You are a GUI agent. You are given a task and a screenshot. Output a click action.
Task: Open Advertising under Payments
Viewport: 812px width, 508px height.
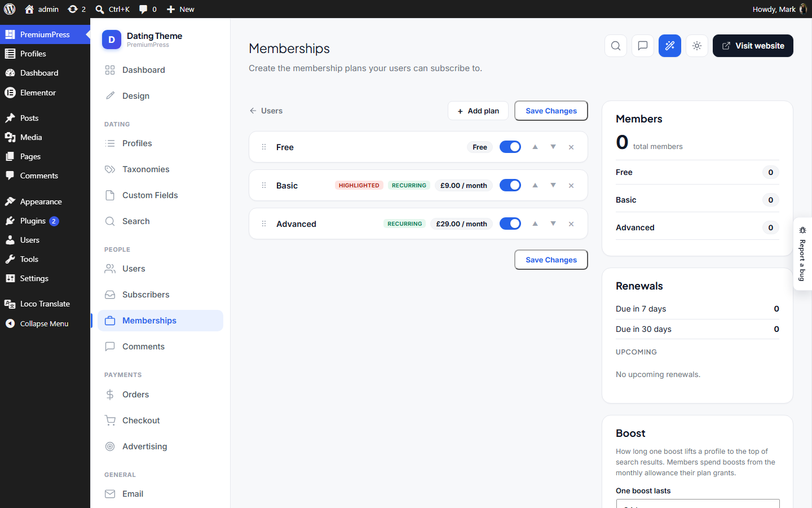tap(160, 446)
